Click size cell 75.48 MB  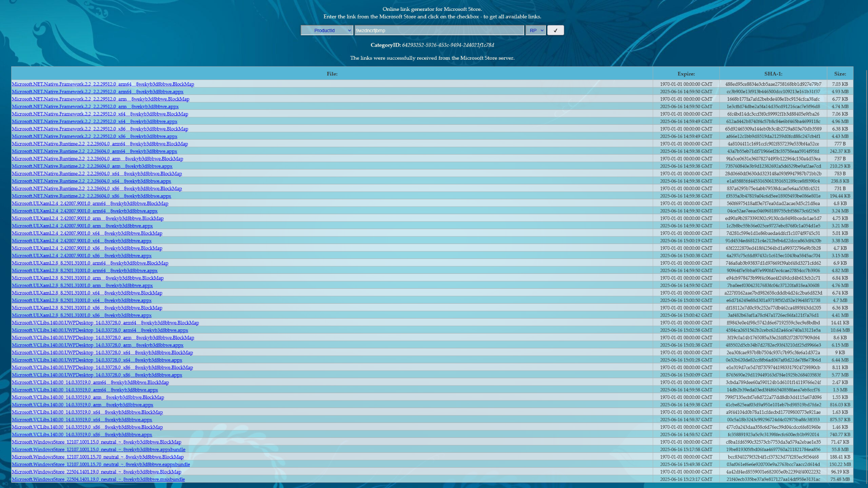(840, 479)
